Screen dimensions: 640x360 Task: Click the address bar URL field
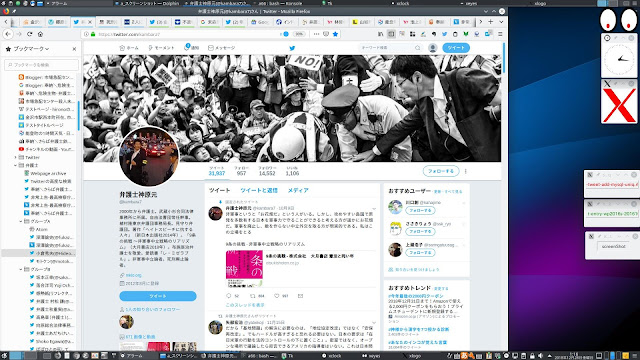pyautogui.click(x=184, y=34)
